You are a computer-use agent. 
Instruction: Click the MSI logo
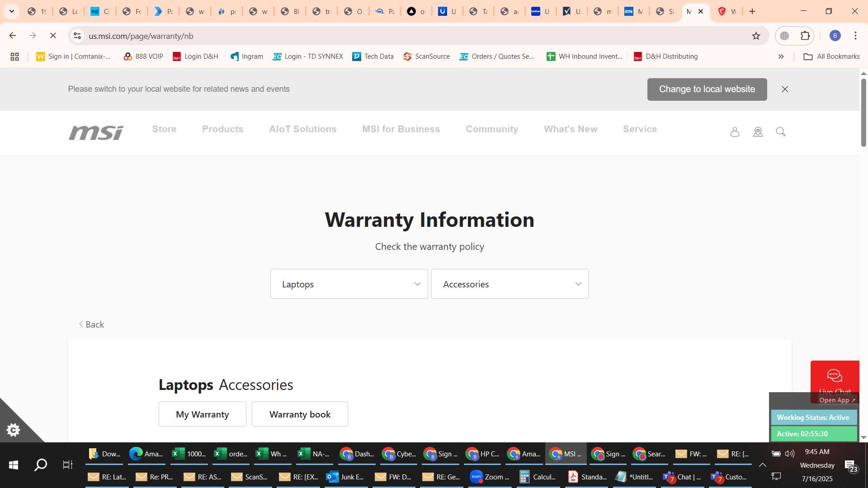(x=96, y=132)
